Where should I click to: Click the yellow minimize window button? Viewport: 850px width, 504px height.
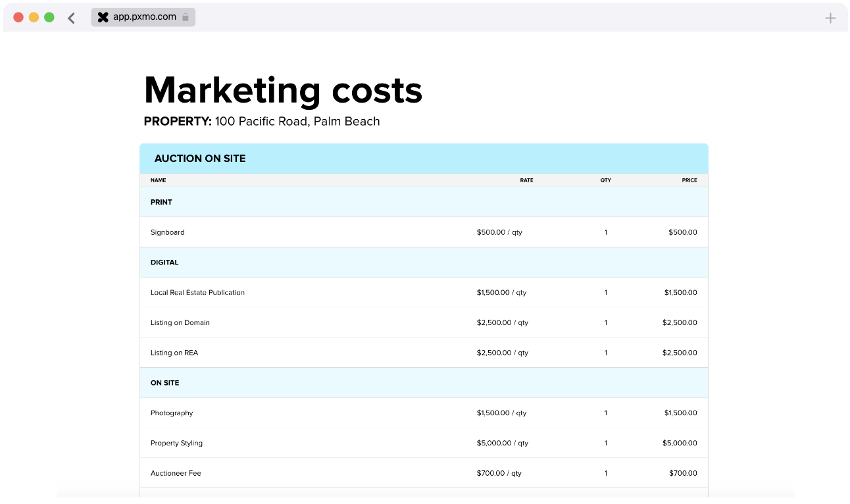click(34, 17)
